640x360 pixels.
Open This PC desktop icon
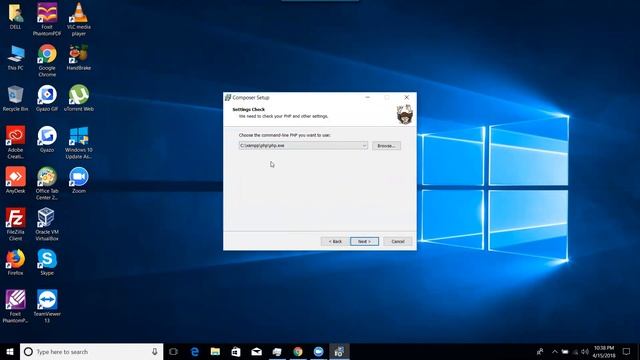coord(16,58)
